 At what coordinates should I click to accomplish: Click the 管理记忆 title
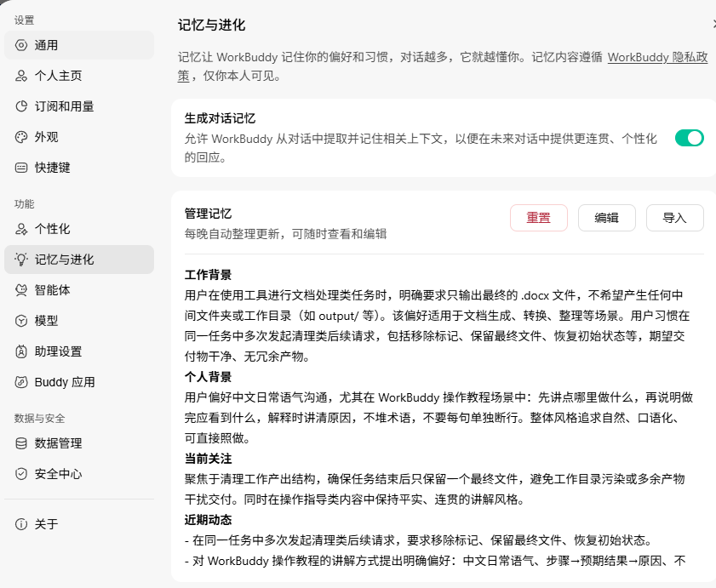tap(209, 214)
